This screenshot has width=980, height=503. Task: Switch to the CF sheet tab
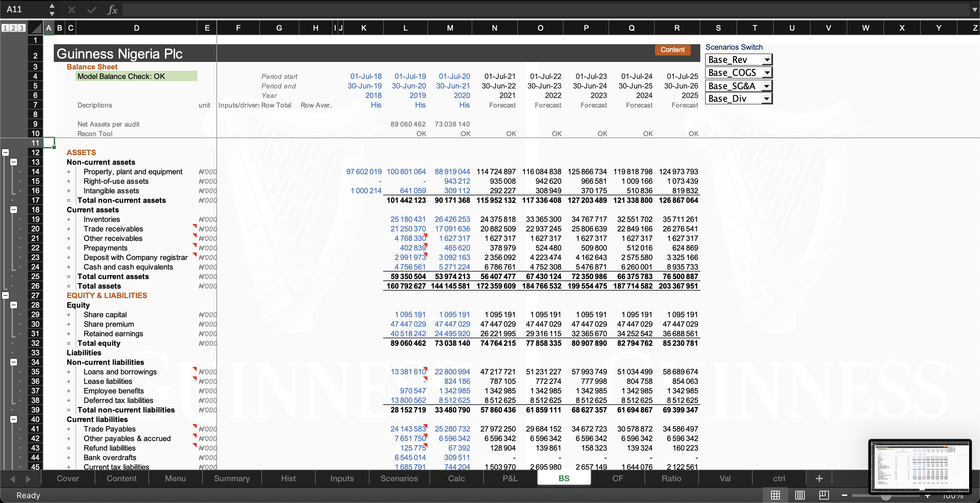point(618,478)
